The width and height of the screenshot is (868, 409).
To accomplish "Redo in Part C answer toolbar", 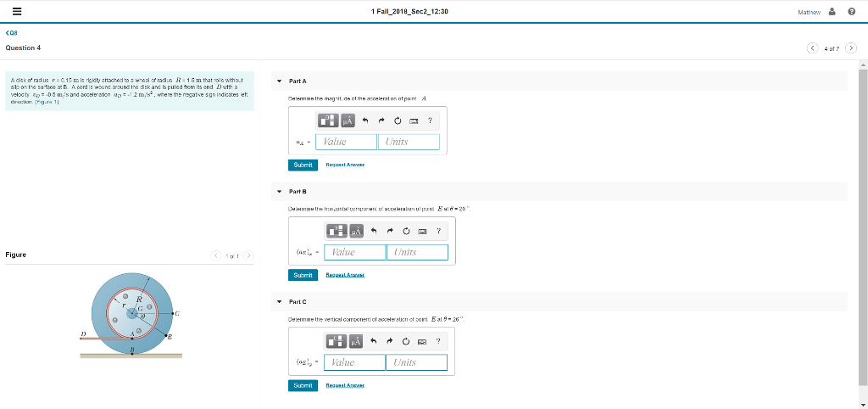I will tap(390, 341).
